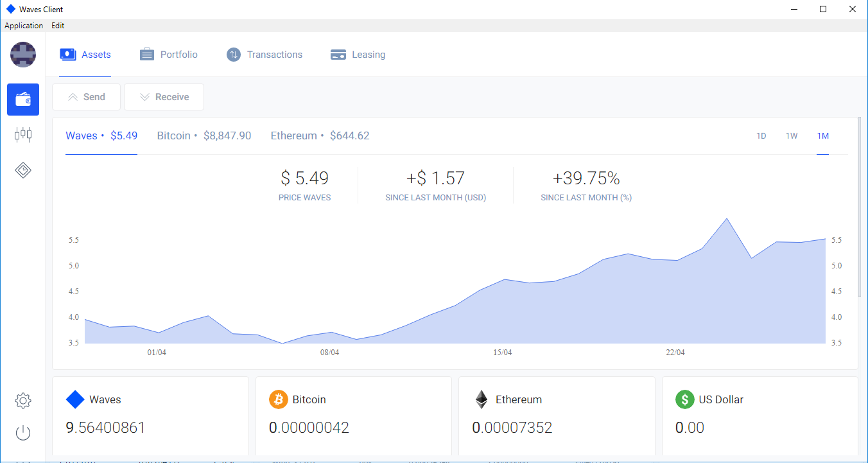Click the SINCE LAST MONTH (%) label
868x463 pixels.
click(586, 198)
